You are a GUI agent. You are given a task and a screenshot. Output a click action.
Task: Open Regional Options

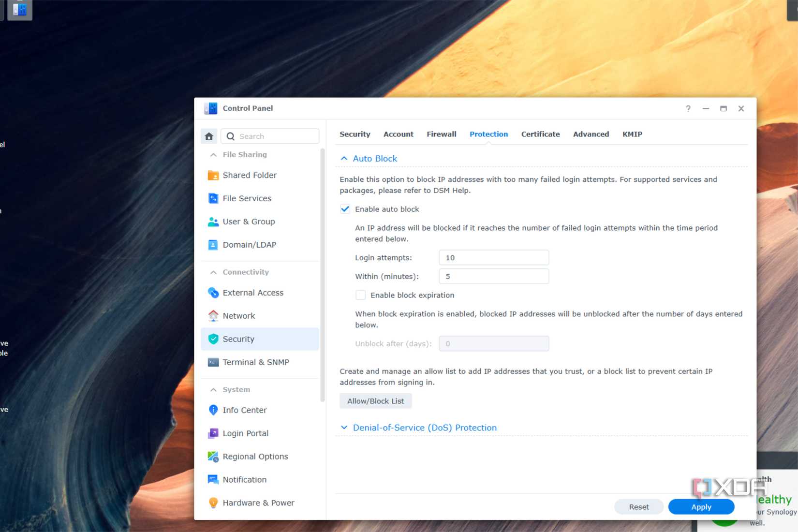(x=260, y=457)
